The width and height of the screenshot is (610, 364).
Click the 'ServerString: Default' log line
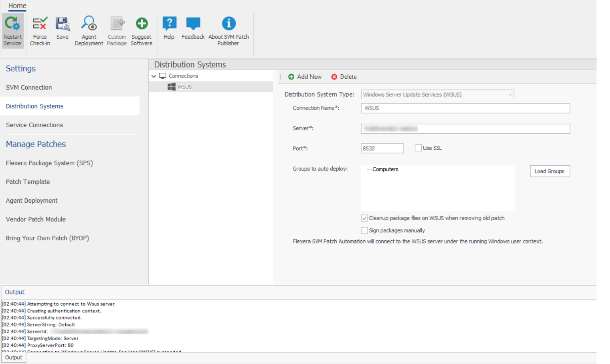(39, 325)
